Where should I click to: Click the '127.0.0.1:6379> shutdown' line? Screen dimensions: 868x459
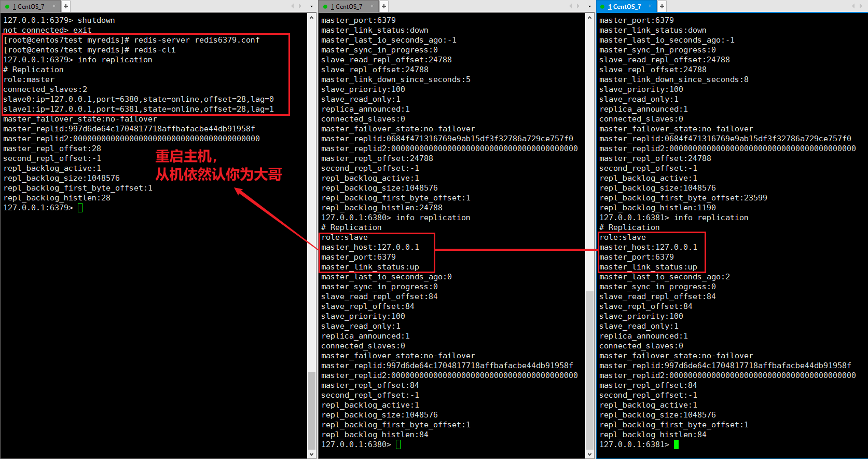click(x=59, y=20)
